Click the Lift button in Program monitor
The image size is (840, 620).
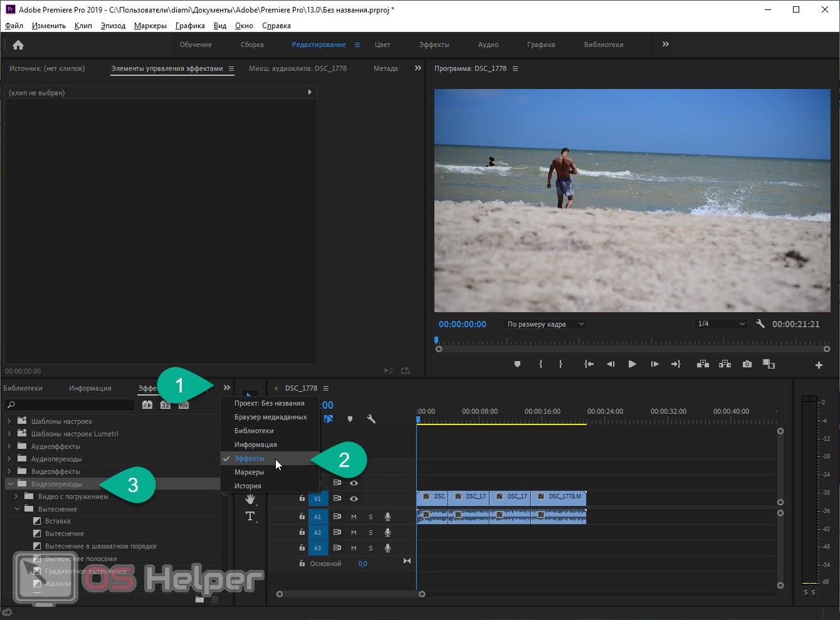[703, 364]
